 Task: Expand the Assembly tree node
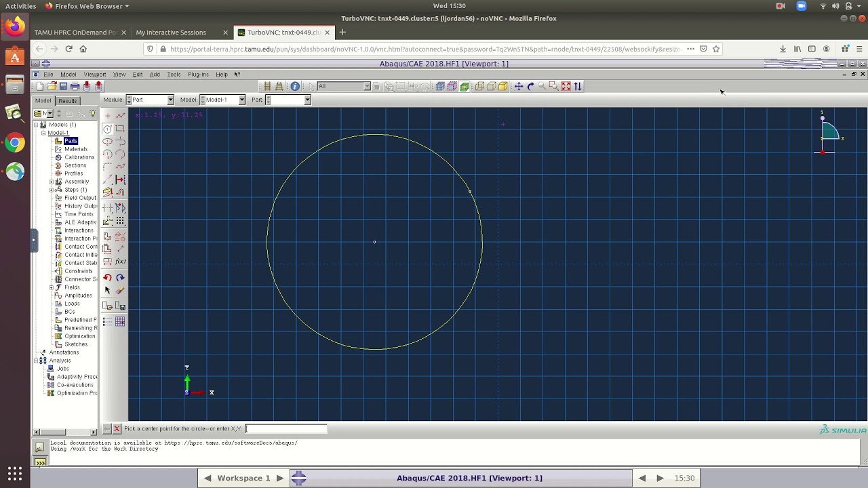tap(52, 182)
